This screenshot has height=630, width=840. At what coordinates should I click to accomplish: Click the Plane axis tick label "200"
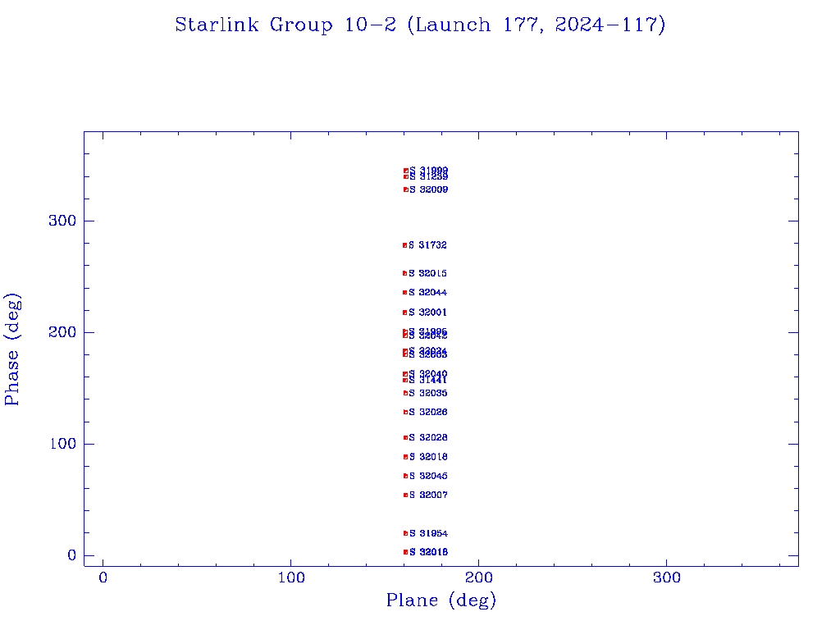478,577
